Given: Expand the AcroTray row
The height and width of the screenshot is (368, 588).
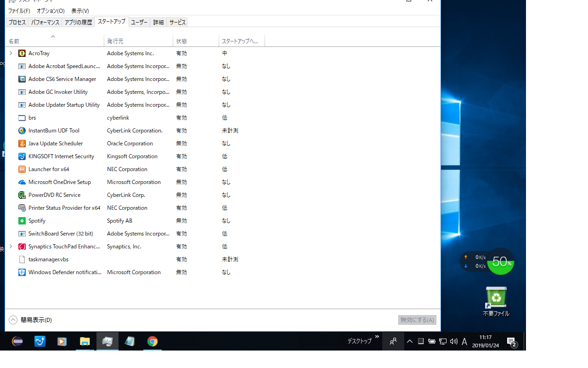Looking at the screenshot, I should 11,53.
